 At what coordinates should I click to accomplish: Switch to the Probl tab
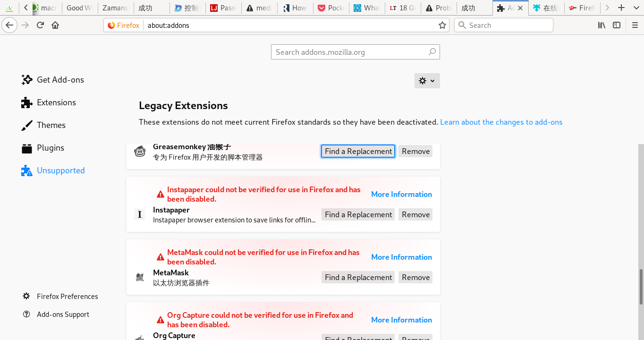coord(438,8)
